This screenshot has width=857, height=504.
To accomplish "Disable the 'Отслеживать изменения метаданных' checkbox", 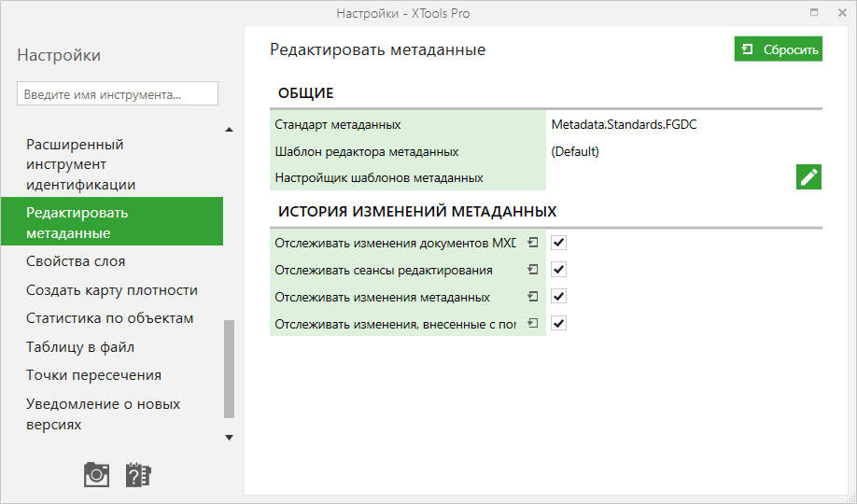I will pyautogui.click(x=558, y=296).
